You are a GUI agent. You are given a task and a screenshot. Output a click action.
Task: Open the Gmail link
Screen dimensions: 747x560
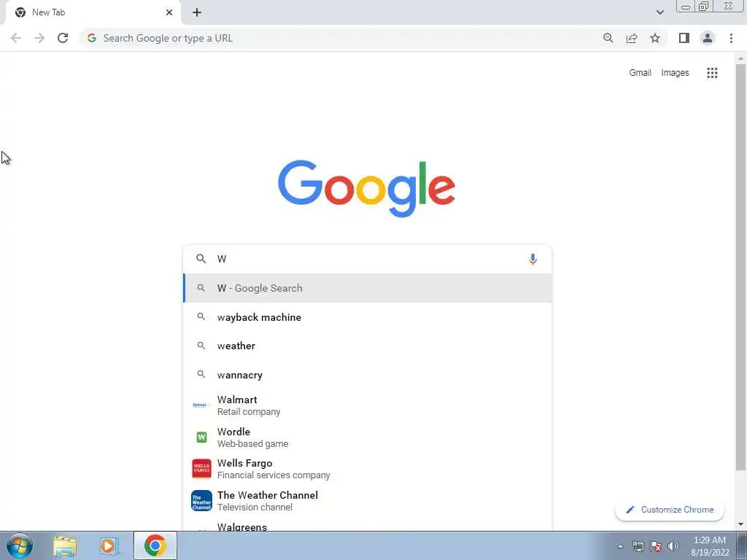[640, 73]
